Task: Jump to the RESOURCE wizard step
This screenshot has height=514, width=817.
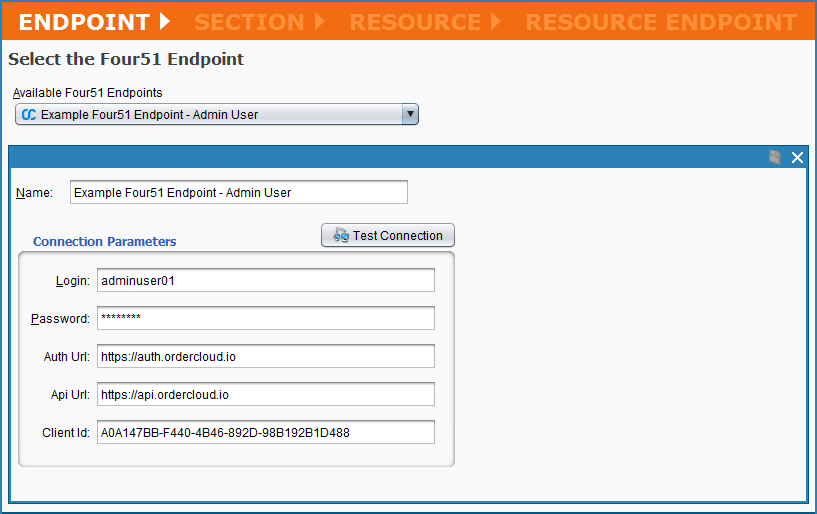Action: (x=414, y=21)
